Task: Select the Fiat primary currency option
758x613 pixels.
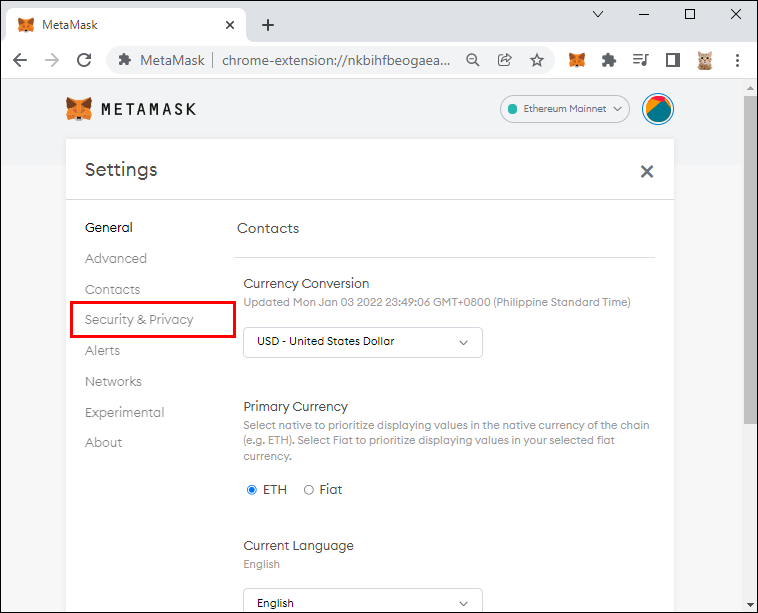Action: click(308, 490)
